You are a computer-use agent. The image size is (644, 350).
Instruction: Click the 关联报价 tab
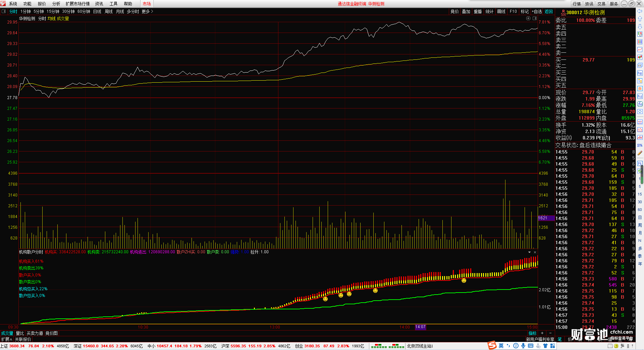click(x=23, y=339)
